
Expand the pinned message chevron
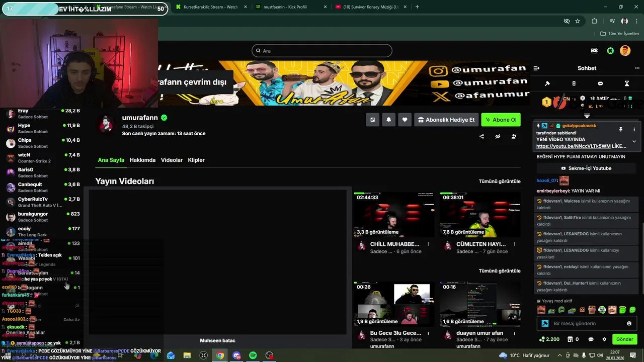634,142
